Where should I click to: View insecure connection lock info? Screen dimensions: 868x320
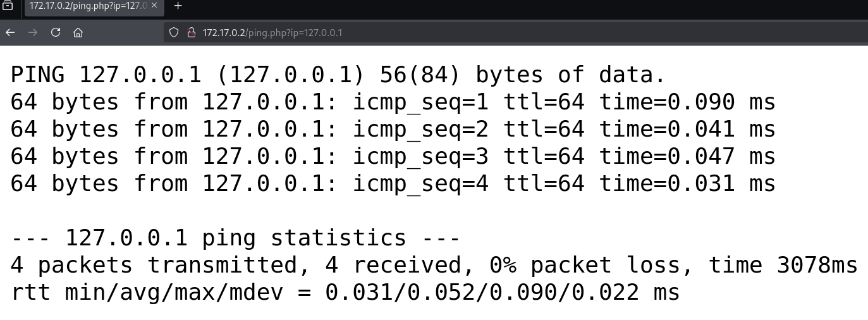[191, 32]
